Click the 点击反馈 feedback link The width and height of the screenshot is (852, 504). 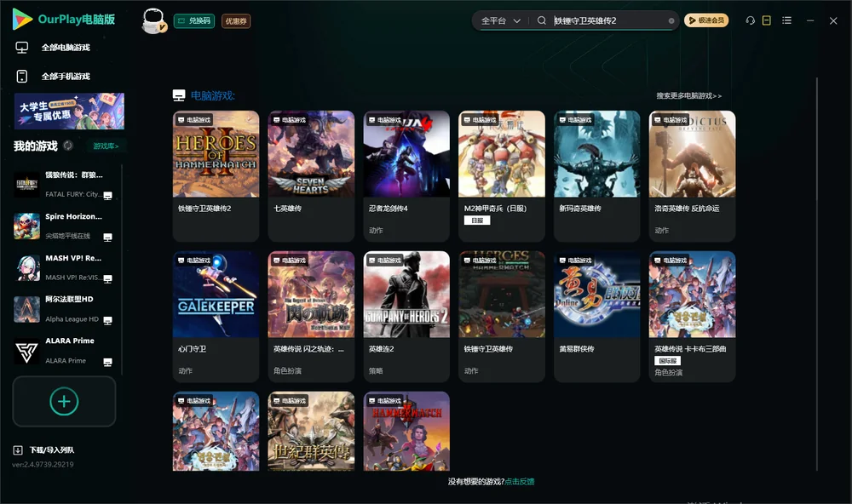click(x=520, y=482)
